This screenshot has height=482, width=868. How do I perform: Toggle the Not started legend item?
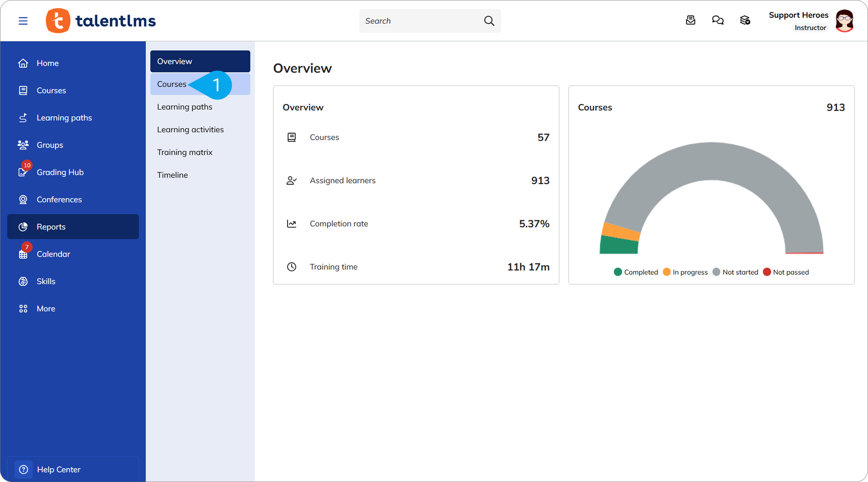tap(735, 272)
